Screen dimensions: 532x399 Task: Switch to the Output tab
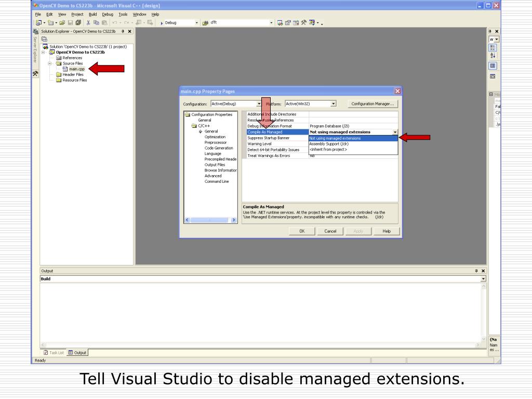click(x=77, y=353)
